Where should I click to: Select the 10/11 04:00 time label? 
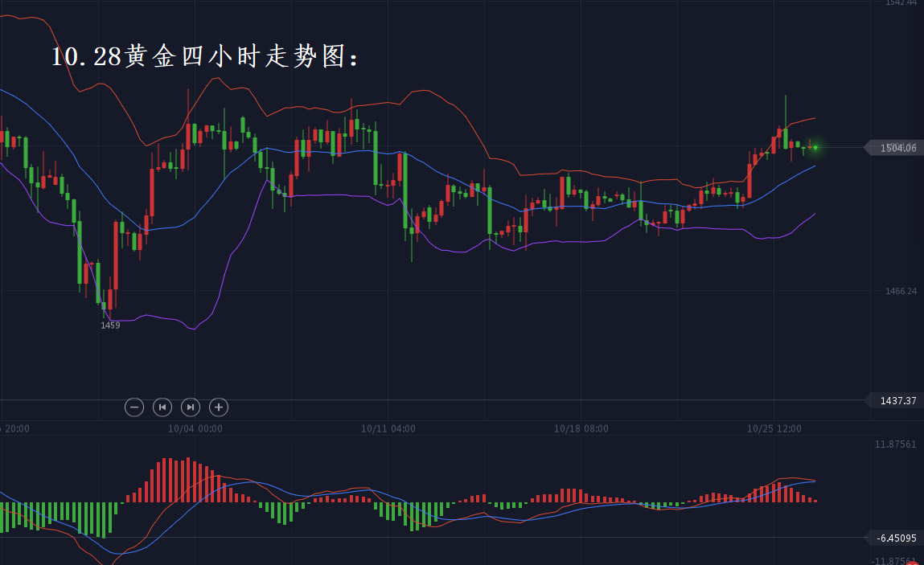click(x=388, y=429)
